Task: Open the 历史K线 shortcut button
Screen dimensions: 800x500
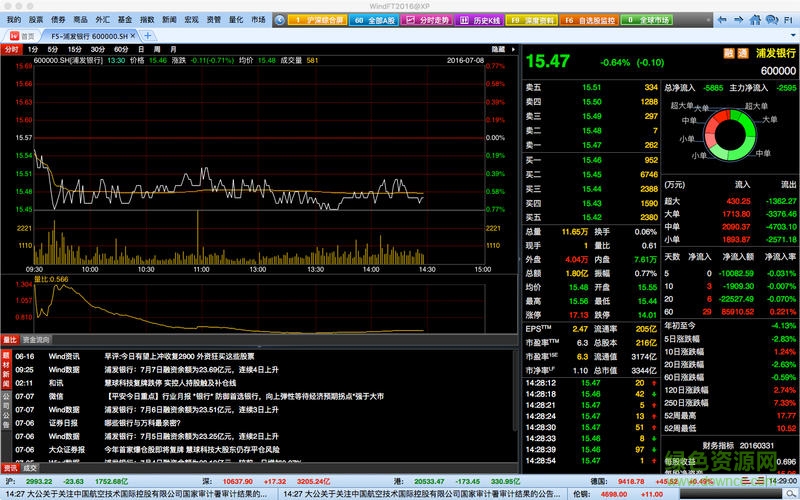Action: click(x=480, y=20)
